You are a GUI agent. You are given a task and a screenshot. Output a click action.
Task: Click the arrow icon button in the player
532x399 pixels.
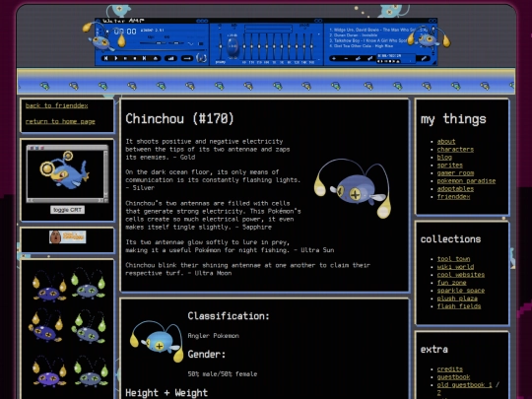click(187, 58)
